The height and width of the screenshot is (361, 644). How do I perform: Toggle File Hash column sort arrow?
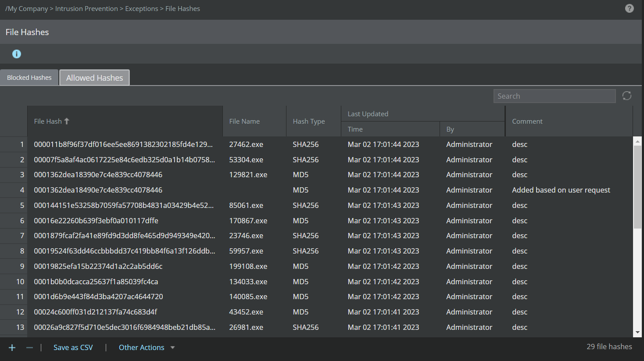pos(67,121)
